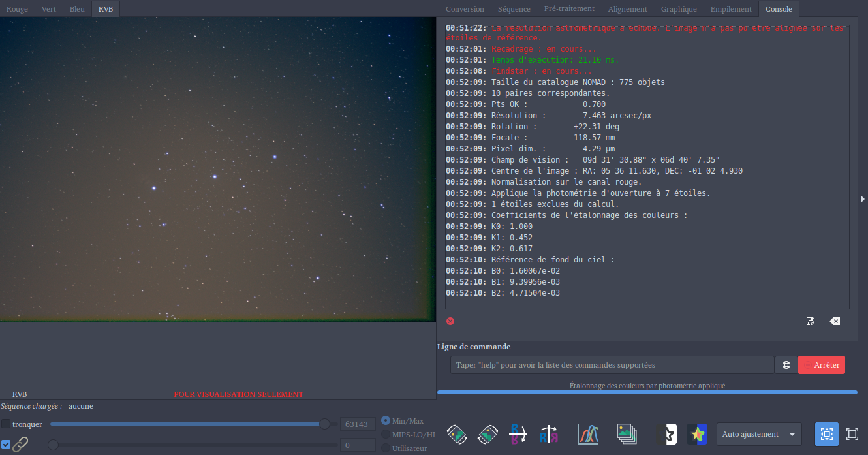
Task: Click the command line input field
Action: point(612,365)
